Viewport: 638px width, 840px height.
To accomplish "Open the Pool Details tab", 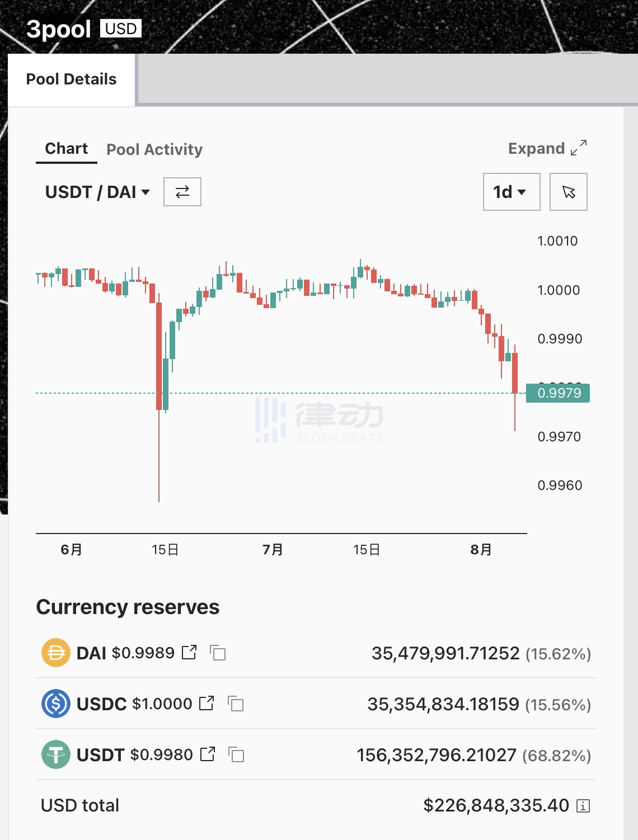I will click(x=71, y=79).
